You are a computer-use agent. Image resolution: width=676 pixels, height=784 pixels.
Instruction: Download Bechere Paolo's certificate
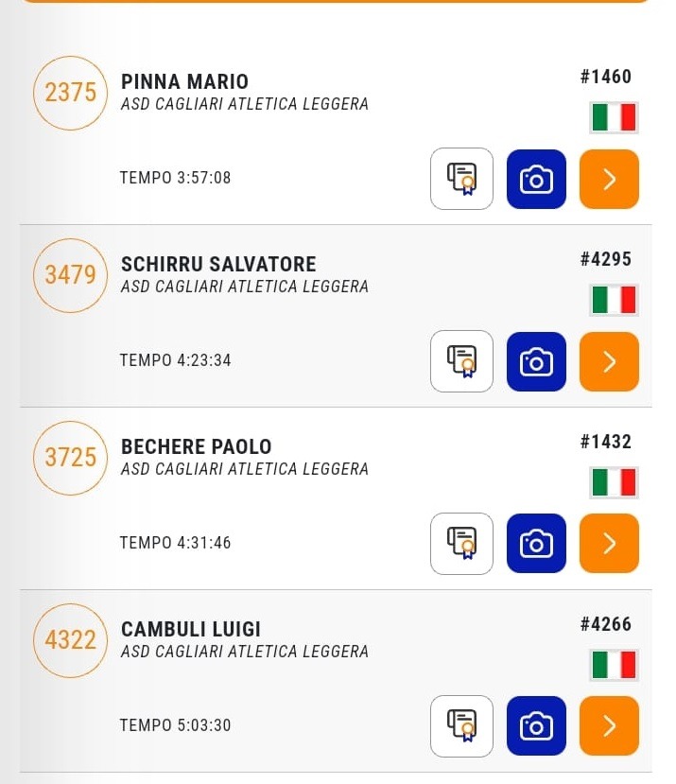[x=461, y=544]
